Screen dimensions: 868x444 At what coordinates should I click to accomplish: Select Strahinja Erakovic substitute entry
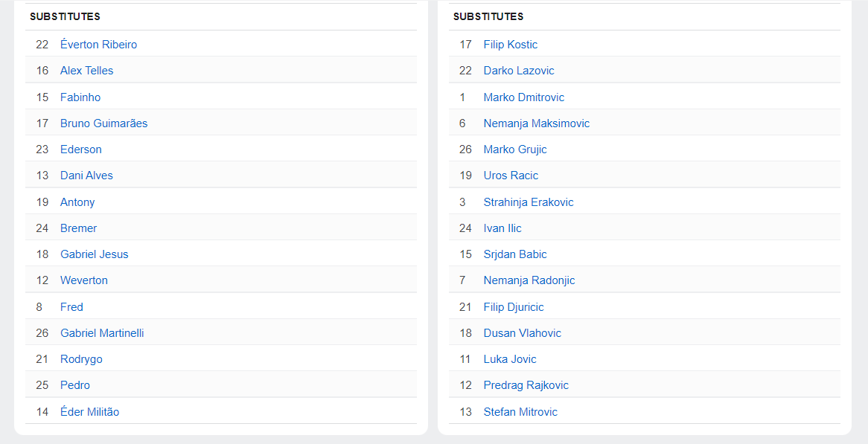pyautogui.click(x=529, y=202)
